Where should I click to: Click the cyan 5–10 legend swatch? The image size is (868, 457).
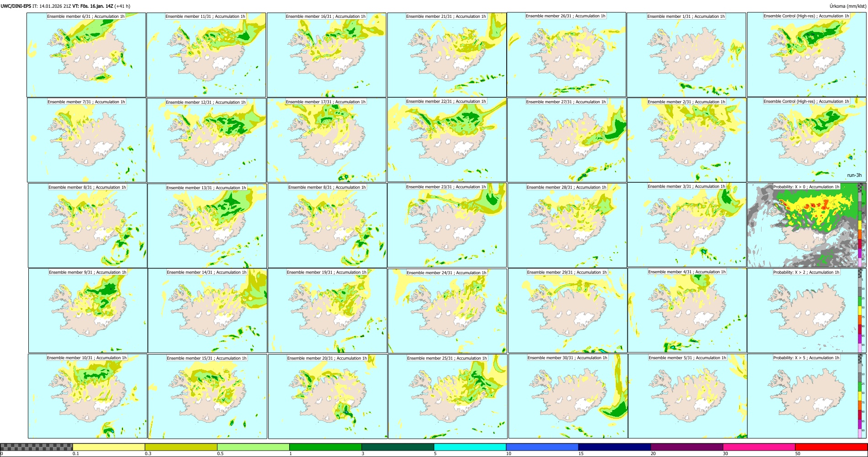(470, 447)
